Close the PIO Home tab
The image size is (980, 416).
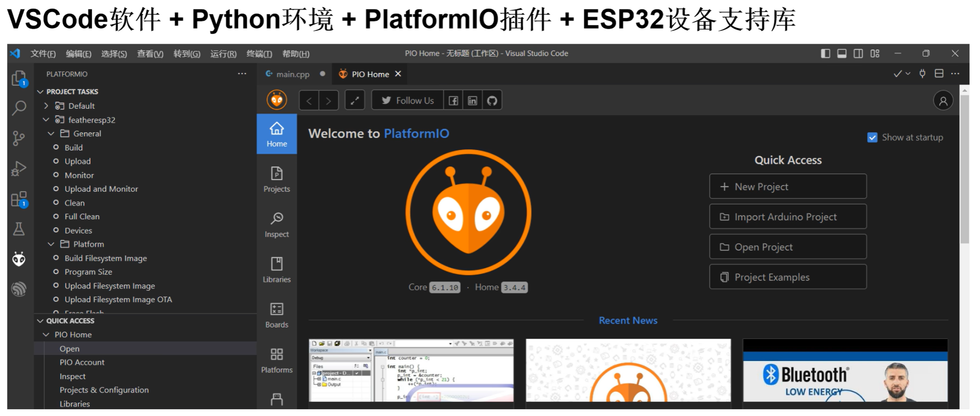[398, 74]
